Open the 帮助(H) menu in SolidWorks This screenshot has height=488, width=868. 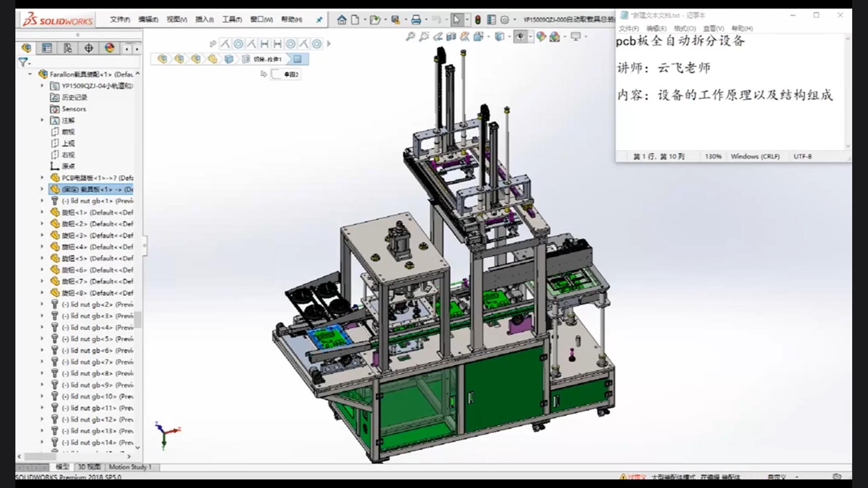click(292, 19)
